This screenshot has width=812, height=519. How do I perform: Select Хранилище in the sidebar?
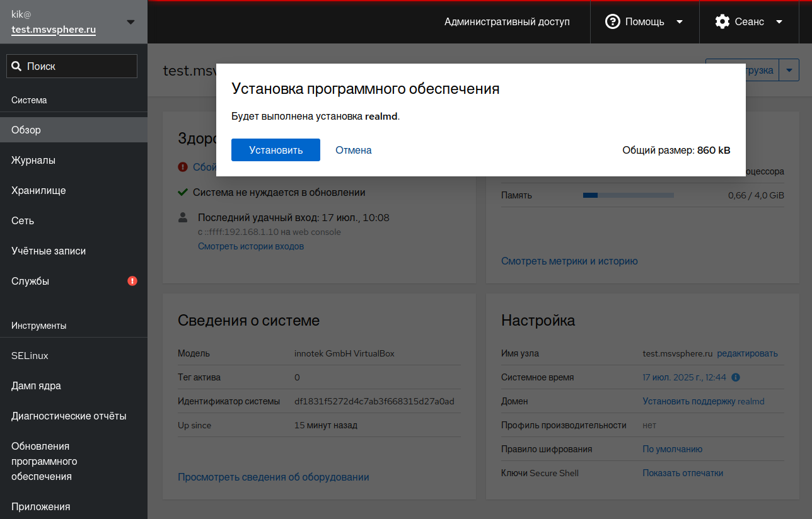38,191
